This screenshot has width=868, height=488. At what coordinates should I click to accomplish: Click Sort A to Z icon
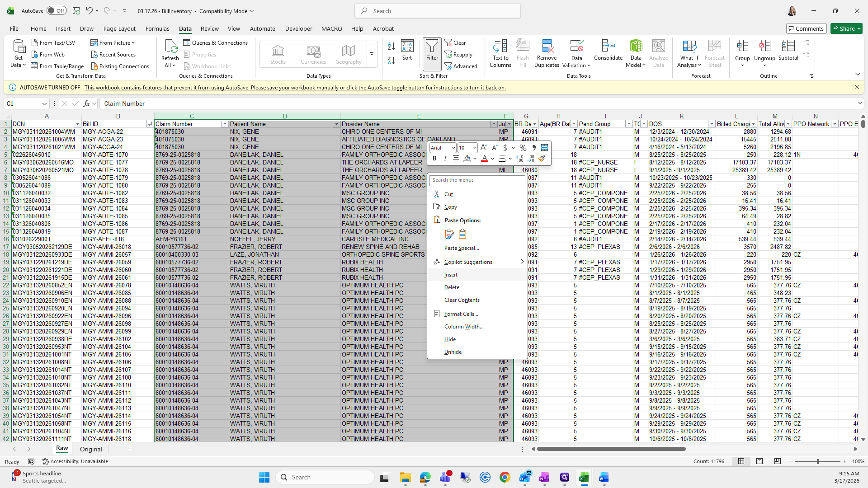coord(392,46)
